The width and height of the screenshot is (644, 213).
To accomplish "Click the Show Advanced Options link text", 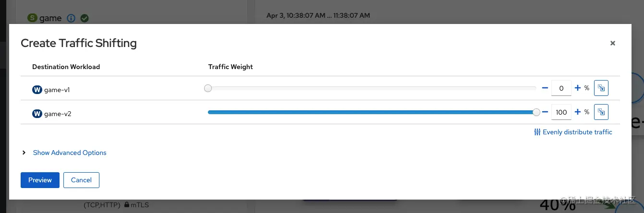I will click(70, 153).
